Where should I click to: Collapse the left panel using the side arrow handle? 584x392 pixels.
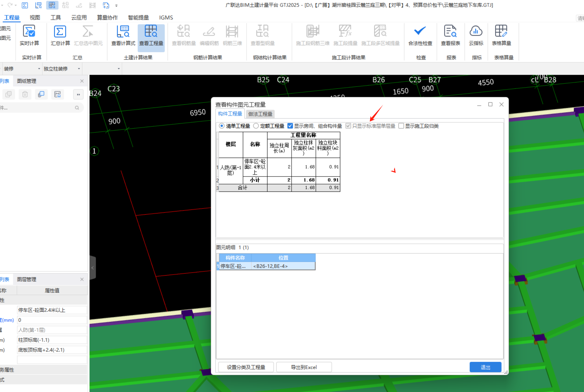(x=93, y=268)
